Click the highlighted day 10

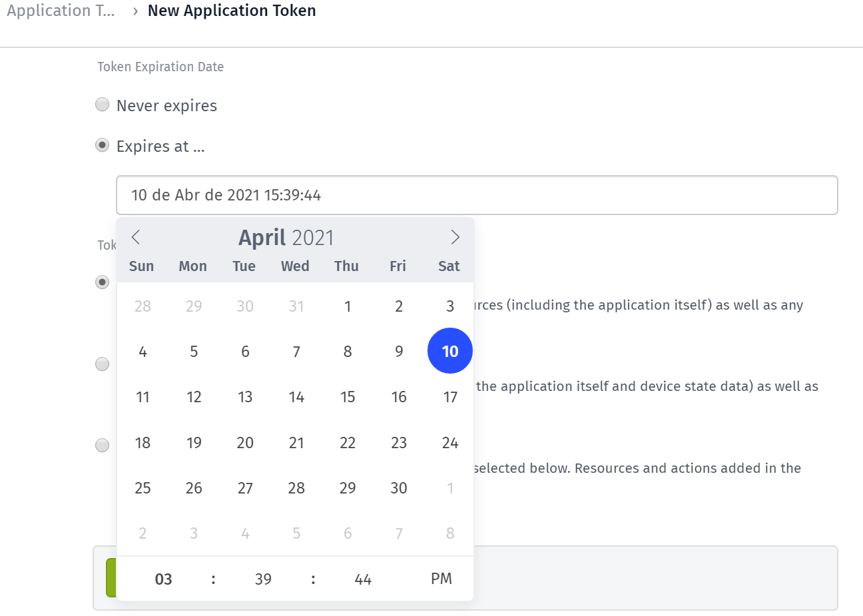[x=450, y=351]
